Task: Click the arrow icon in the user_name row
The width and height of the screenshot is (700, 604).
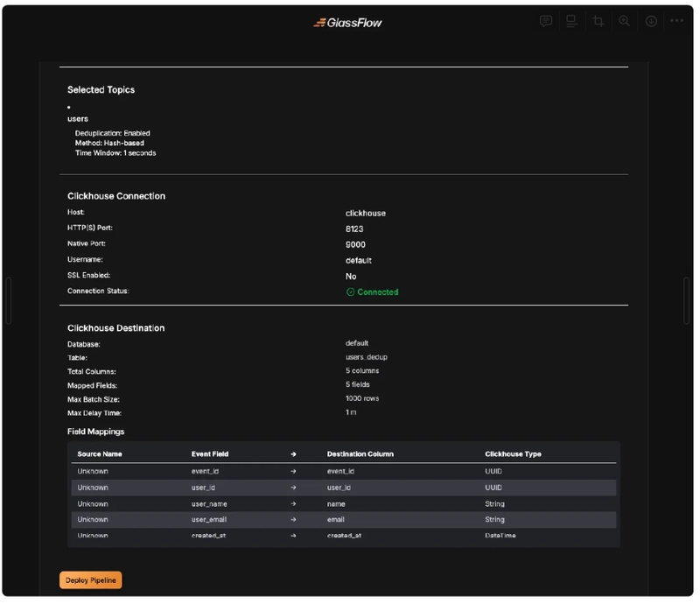Action: click(293, 504)
